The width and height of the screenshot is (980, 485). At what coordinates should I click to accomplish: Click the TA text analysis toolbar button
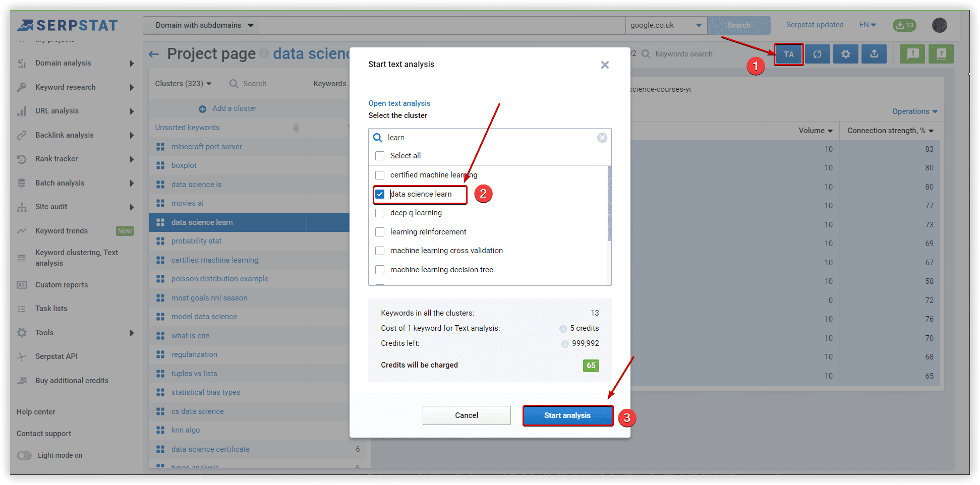pyautogui.click(x=789, y=54)
